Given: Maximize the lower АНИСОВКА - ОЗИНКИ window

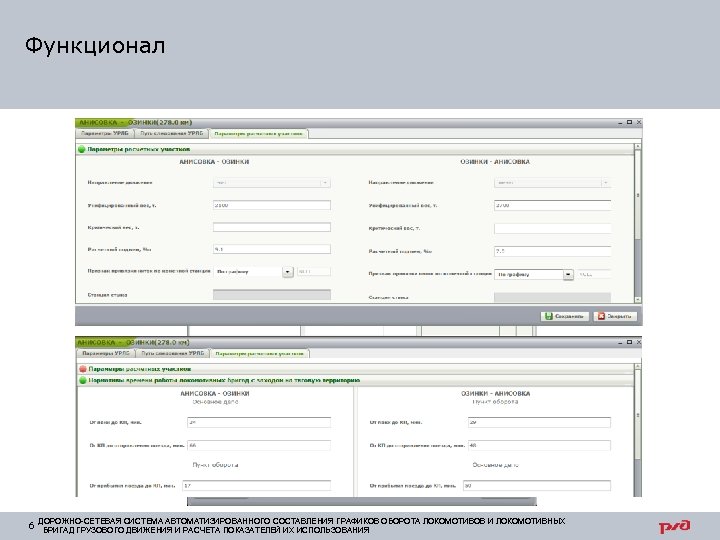Looking at the screenshot, I should coord(629,342).
